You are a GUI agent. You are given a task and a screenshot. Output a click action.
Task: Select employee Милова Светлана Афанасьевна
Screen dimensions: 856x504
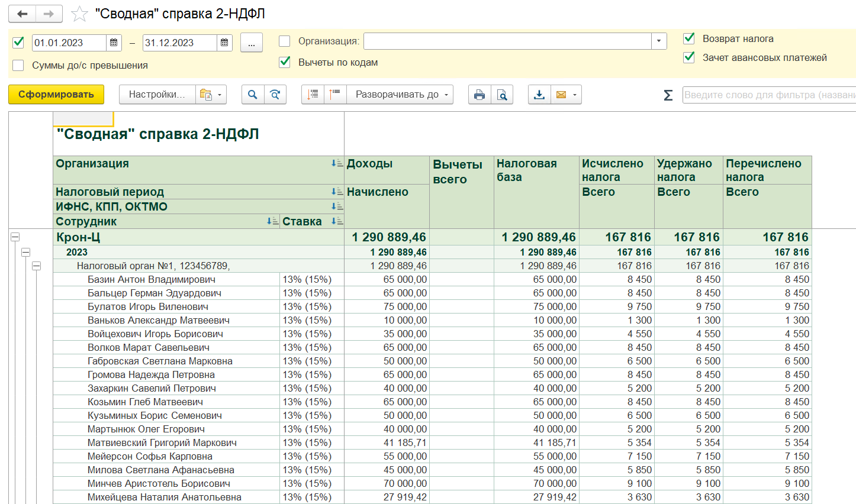click(x=161, y=470)
